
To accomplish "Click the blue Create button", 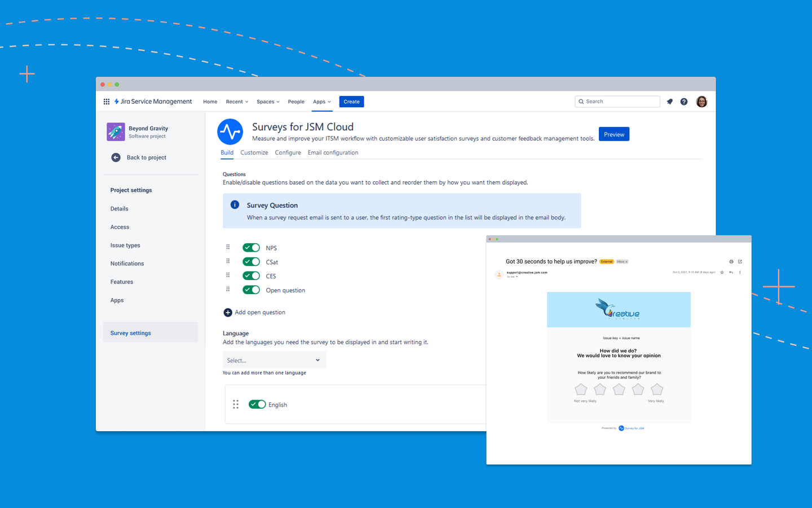I will pyautogui.click(x=351, y=102).
